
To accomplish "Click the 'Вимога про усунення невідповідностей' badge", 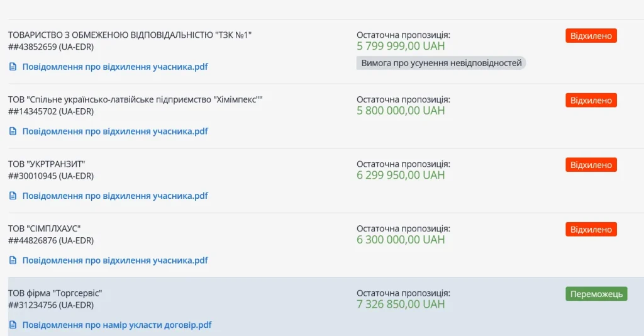I will (x=441, y=63).
